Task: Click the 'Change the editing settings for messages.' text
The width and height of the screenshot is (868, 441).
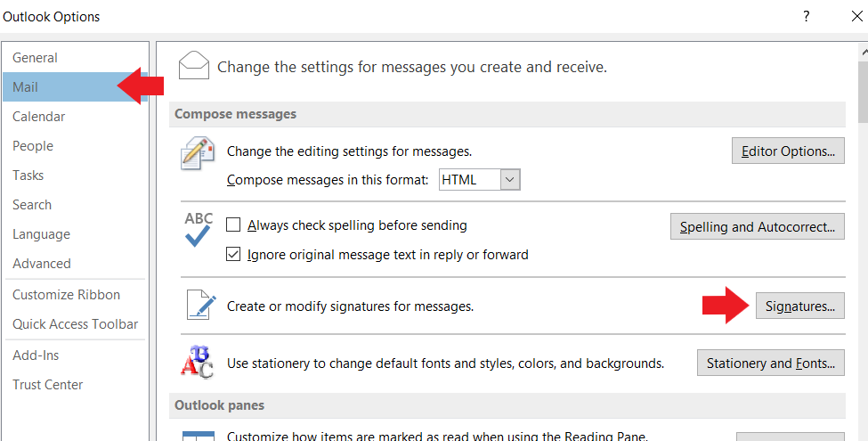Action: pos(349,151)
